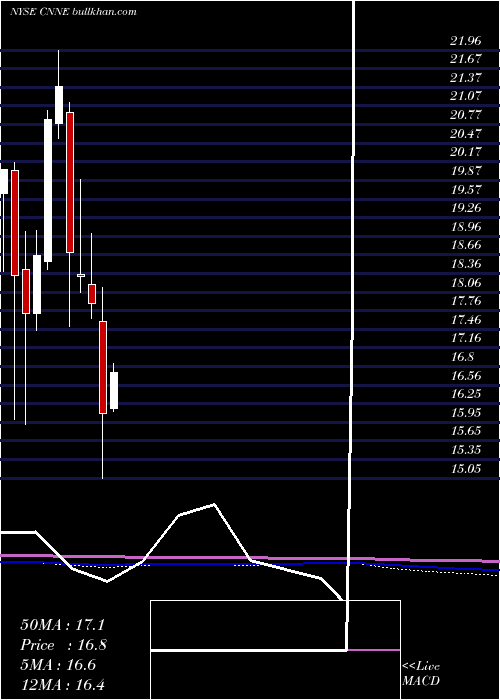Click the NYSE CNNE bullkhan.com title text
Image resolution: width=500 pixels, height=700 pixels.
[x=73, y=12]
